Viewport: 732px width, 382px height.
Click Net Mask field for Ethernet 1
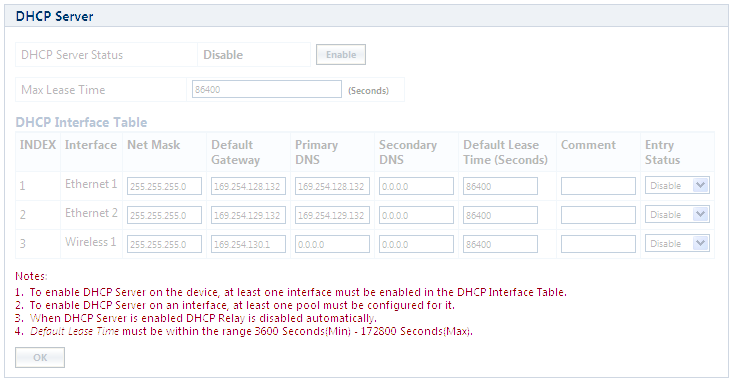[164, 186]
